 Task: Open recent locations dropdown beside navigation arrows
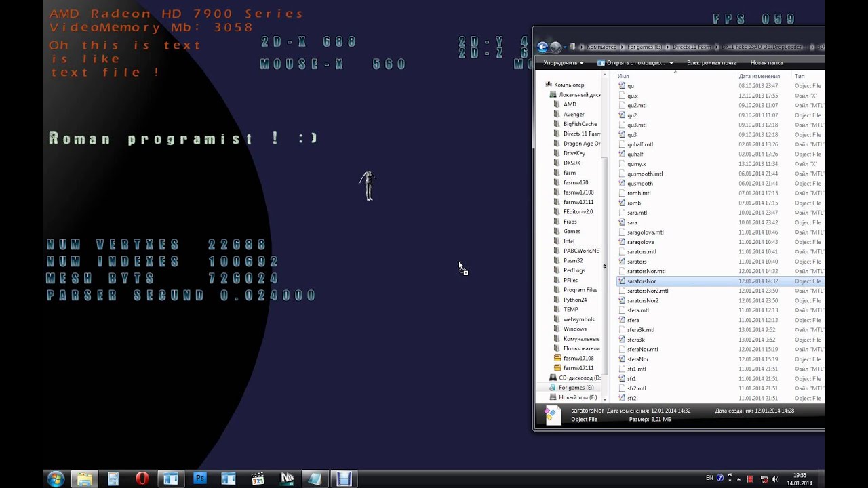(x=566, y=47)
